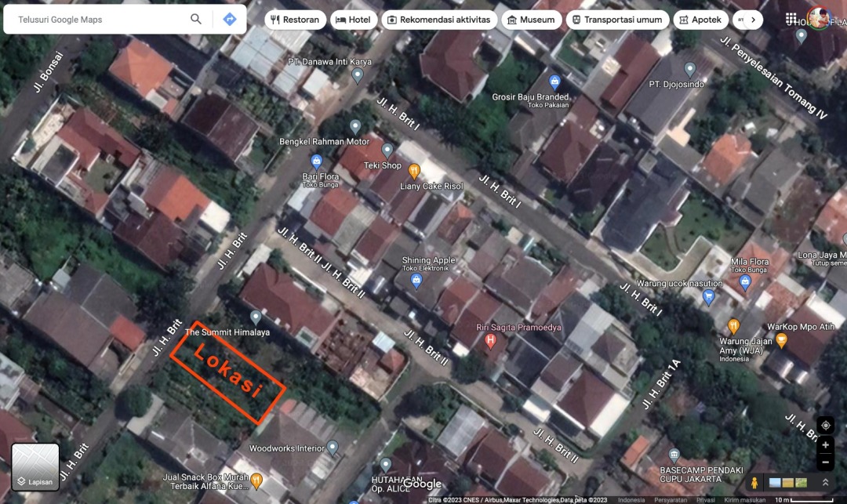Image resolution: width=847 pixels, height=504 pixels.
Task: Click the Liany Cake Risol restaurant pin
Action: click(x=414, y=170)
